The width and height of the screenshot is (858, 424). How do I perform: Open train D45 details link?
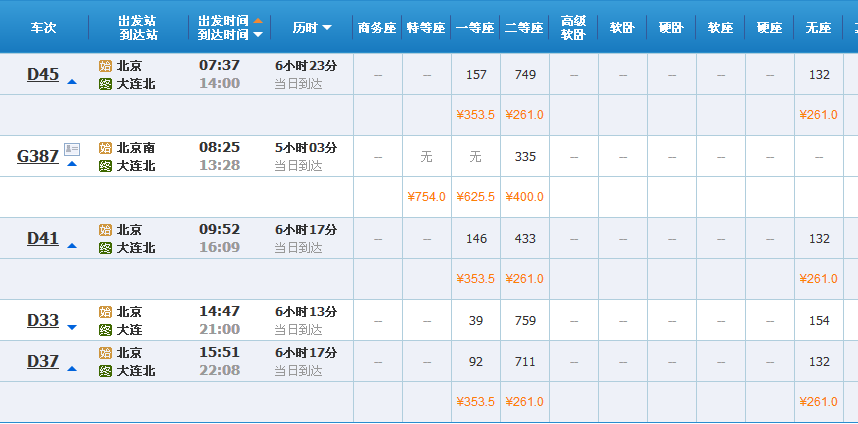point(42,74)
